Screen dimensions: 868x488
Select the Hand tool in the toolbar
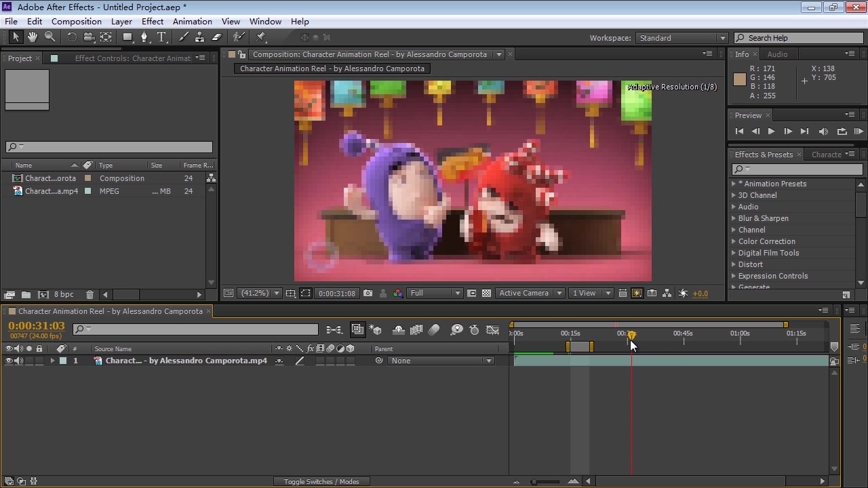pyautogui.click(x=32, y=37)
